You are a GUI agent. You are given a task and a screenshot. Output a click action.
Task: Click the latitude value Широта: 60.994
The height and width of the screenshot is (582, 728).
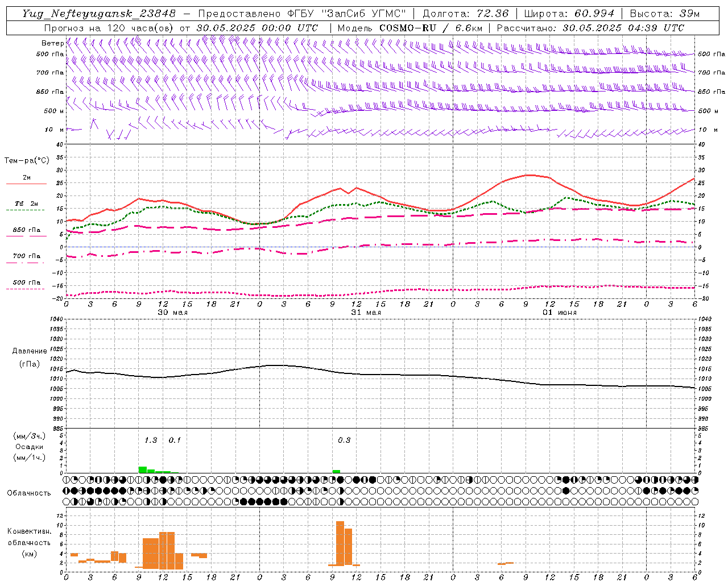569,14
